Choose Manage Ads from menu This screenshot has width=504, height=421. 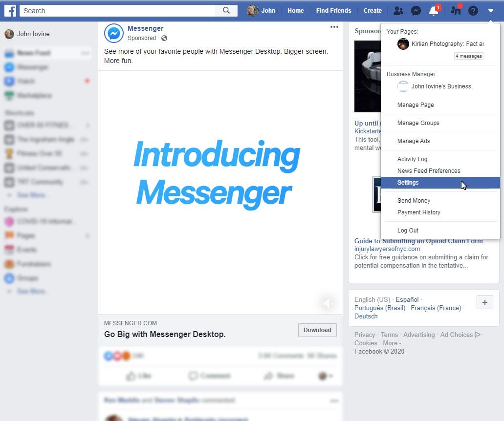[x=414, y=141]
